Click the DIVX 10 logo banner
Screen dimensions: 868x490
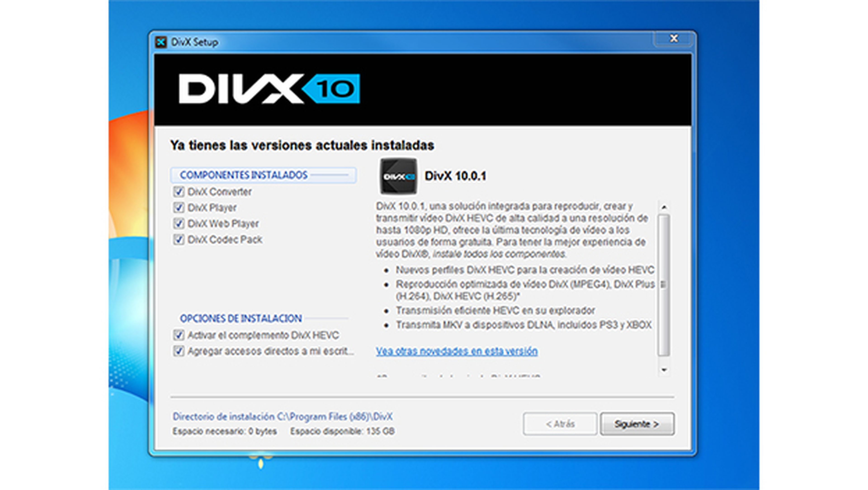coord(269,89)
